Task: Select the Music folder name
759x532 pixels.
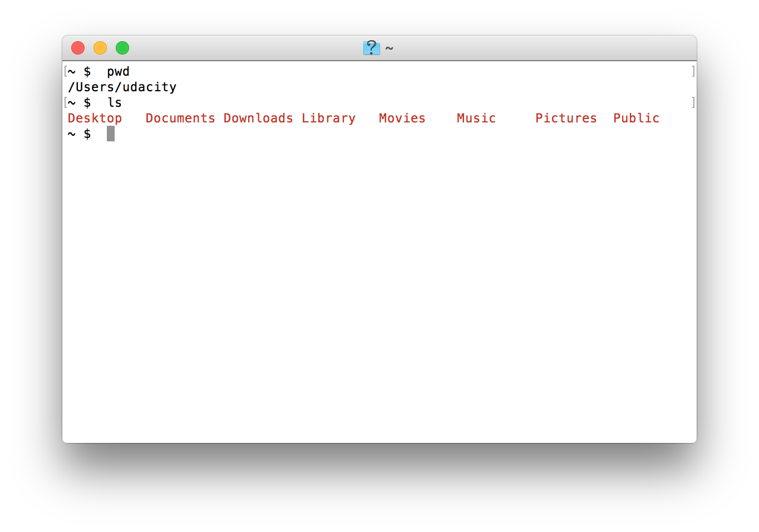Action: click(476, 118)
